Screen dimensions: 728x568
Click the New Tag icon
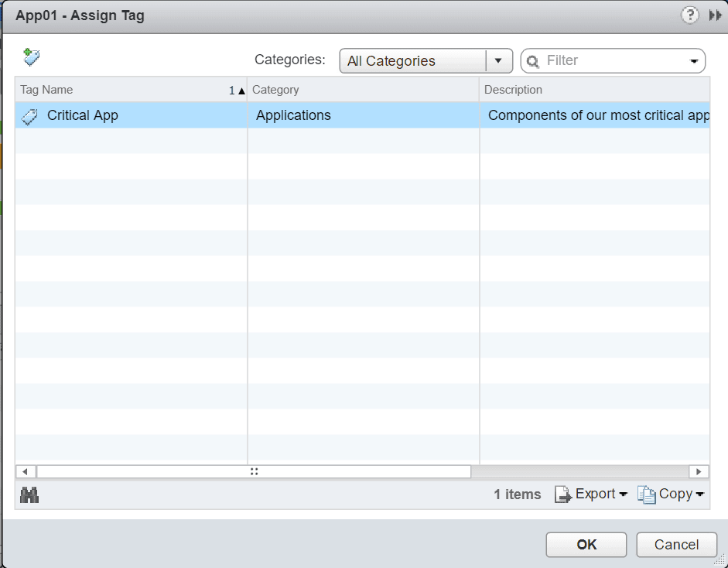coord(31,57)
